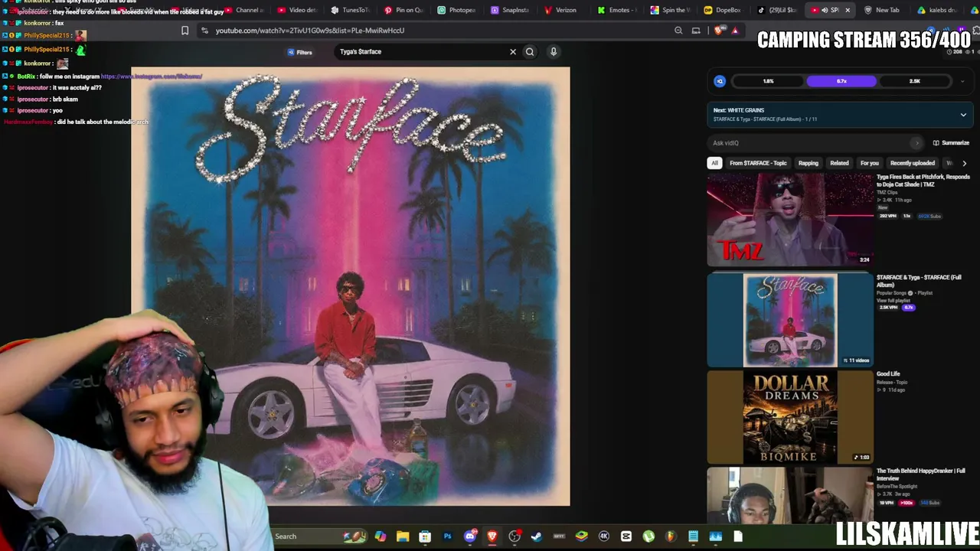Open the blue monitor app in taskbar

(x=716, y=536)
